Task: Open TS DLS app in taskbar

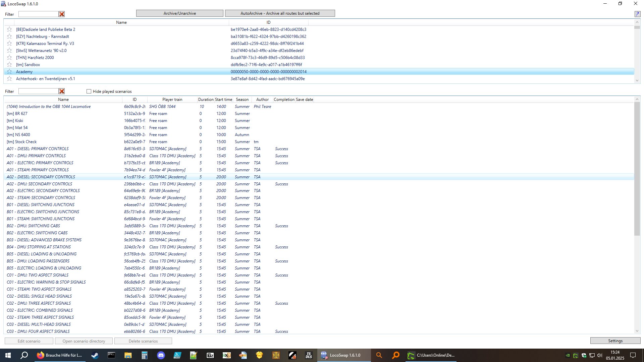Action: (x=309, y=355)
